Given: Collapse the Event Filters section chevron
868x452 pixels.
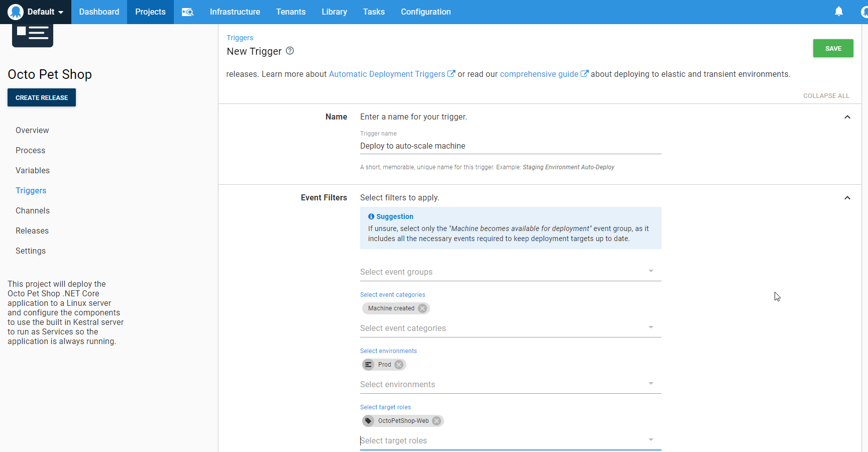Looking at the screenshot, I should (x=847, y=198).
